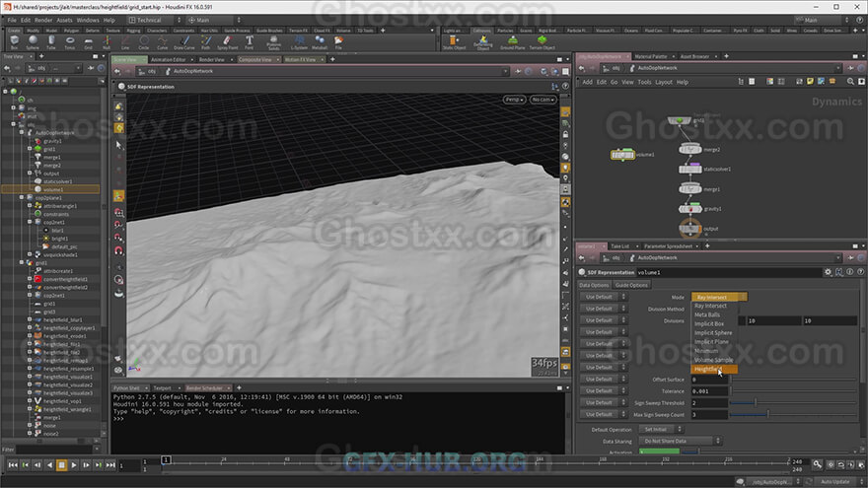868x488 pixels.
Task: Click the volume1 node in network
Action: coord(622,155)
